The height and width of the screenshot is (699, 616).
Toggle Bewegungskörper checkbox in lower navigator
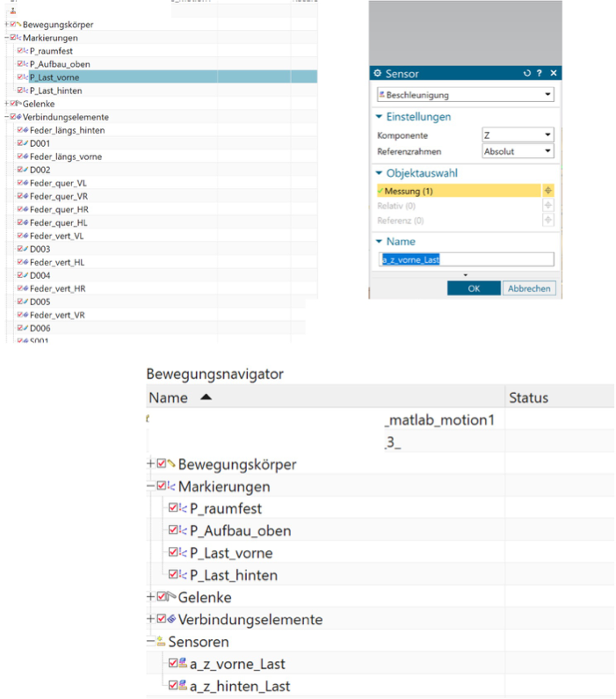coord(162,463)
